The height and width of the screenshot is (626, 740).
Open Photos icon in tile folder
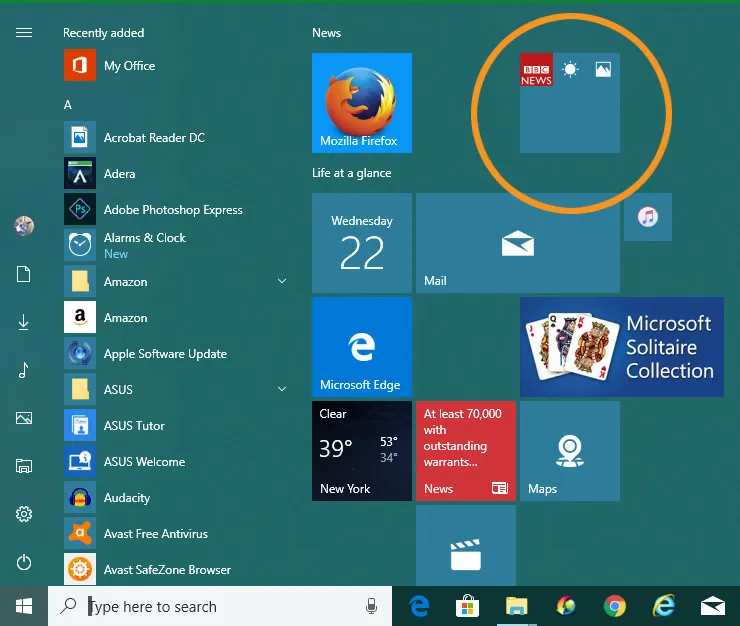tap(603, 69)
